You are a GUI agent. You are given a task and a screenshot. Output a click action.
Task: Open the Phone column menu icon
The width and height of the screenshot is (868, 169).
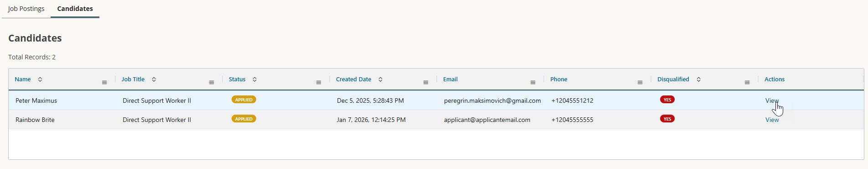pyautogui.click(x=640, y=82)
